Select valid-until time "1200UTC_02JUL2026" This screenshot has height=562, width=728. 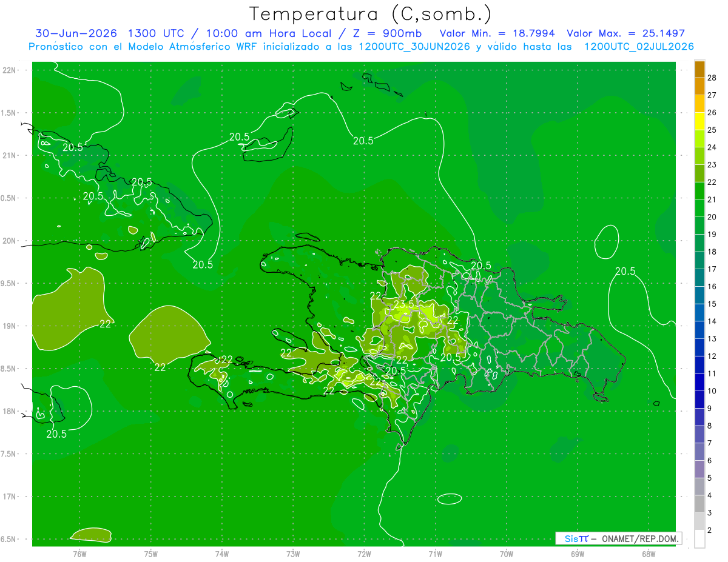coord(639,47)
